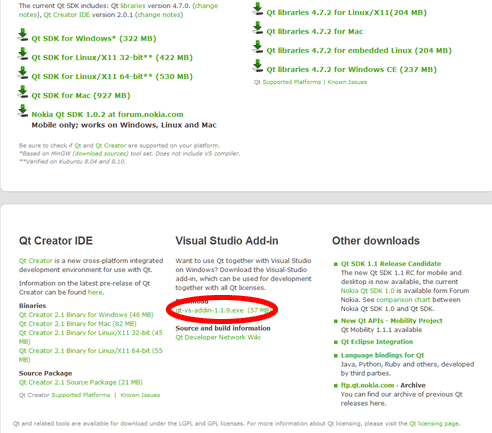The width and height of the screenshot is (492, 433).
Task: Follow the Qt Eclipse Integration link
Action: 377,342
